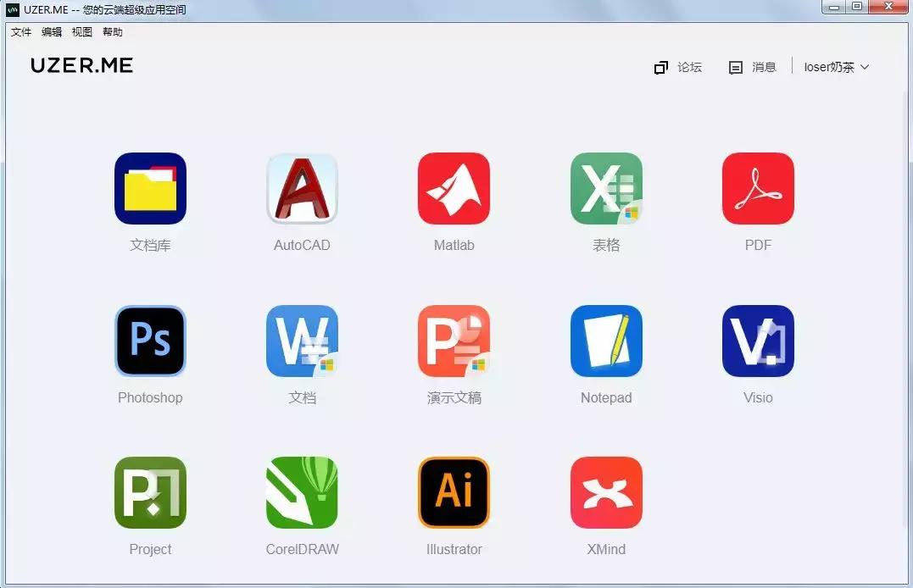913x588 pixels.
Task: Launch the AutoCAD application icon
Action: click(302, 189)
